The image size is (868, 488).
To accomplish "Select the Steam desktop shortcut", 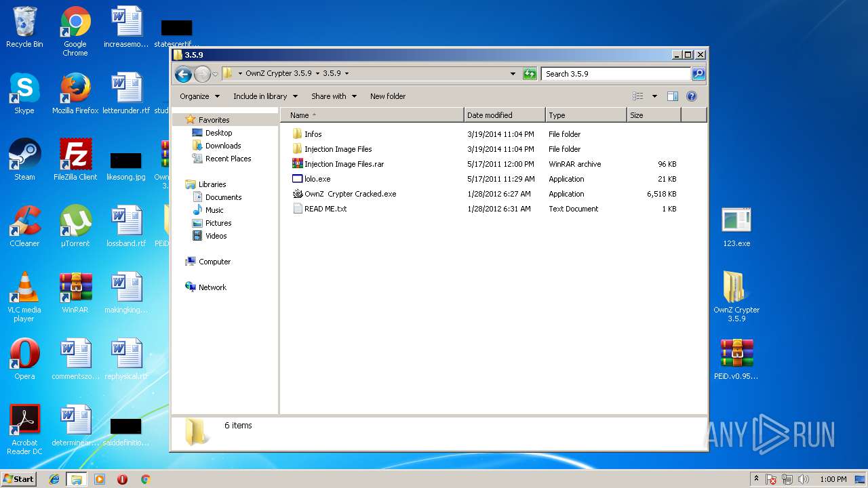I will (x=24, y=161).
